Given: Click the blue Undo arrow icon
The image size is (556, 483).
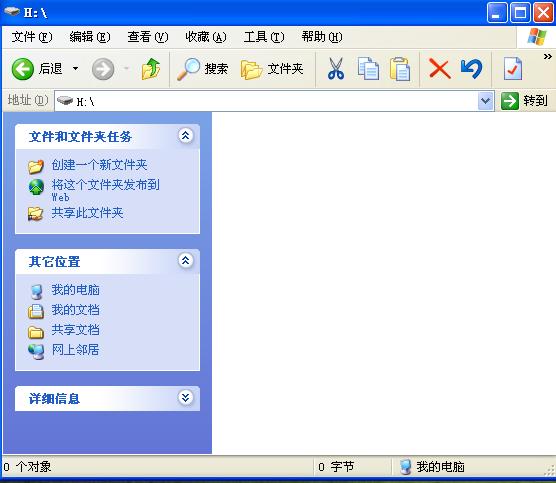Looking at the screenshot, I should (472, 69).
